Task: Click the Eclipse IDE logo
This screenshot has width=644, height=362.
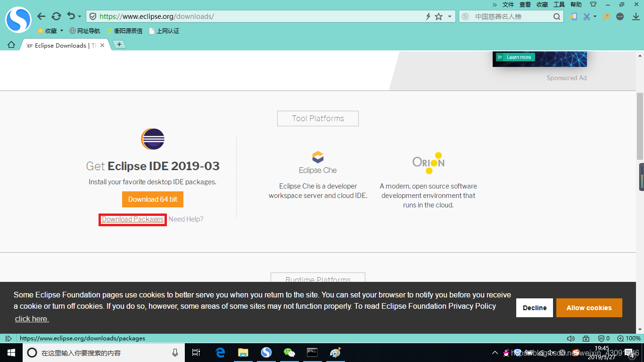Action: 153,139
